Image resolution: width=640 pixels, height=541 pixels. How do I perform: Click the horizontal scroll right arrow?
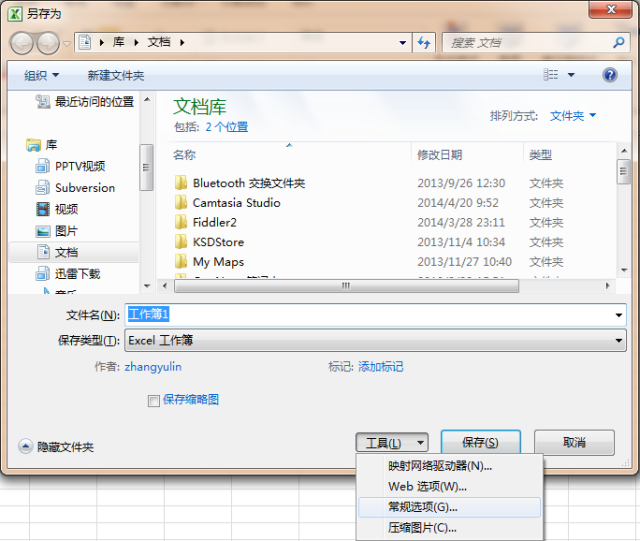click(x=607, y=286)
